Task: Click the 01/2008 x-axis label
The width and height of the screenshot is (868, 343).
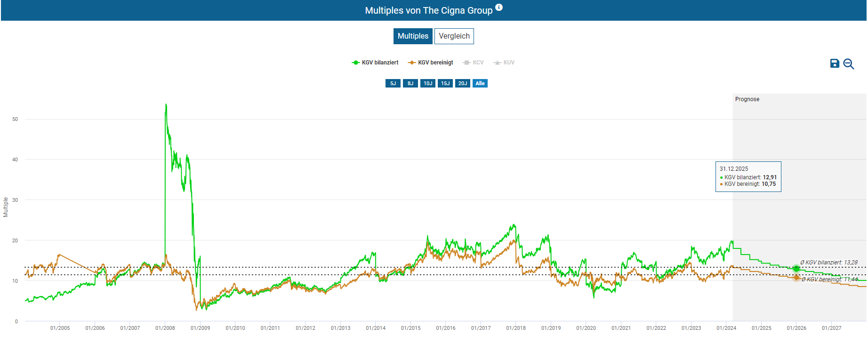Action: pos(165,328)
